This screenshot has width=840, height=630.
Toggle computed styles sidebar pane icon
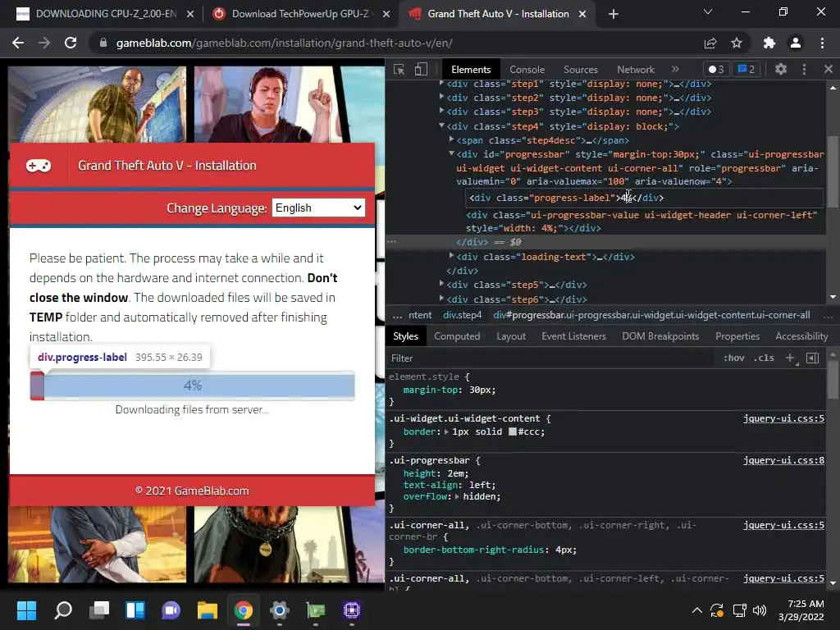pyautogui.click(x=812, y=358)
